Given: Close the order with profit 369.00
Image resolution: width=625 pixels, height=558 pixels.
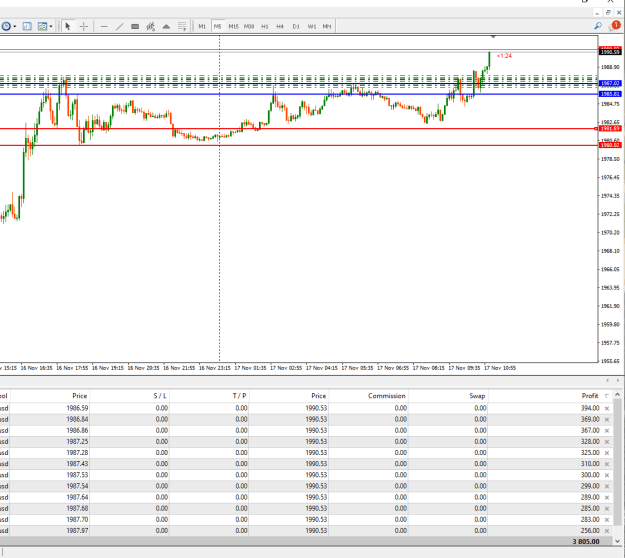Looking at the screenshot, I should tap(607, 420).
